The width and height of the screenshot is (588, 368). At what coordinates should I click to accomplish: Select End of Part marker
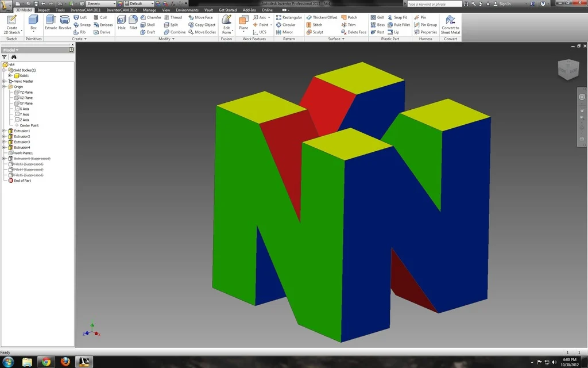(20, 181)
